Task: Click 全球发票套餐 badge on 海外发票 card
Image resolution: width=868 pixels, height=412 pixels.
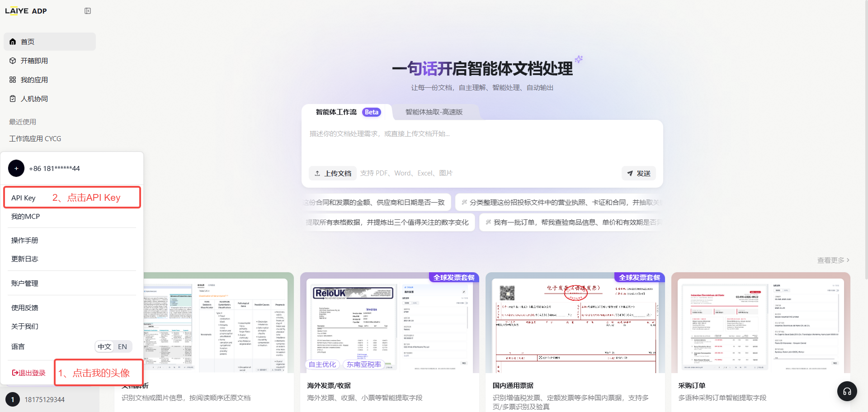Action: pos(454,277)
